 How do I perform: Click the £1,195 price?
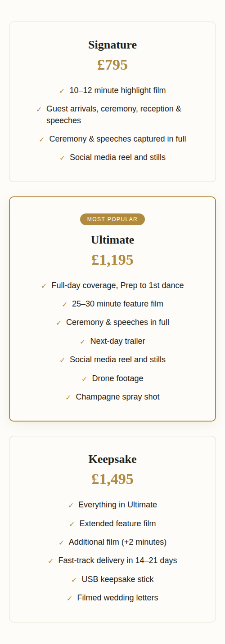[x=112, y=260]
